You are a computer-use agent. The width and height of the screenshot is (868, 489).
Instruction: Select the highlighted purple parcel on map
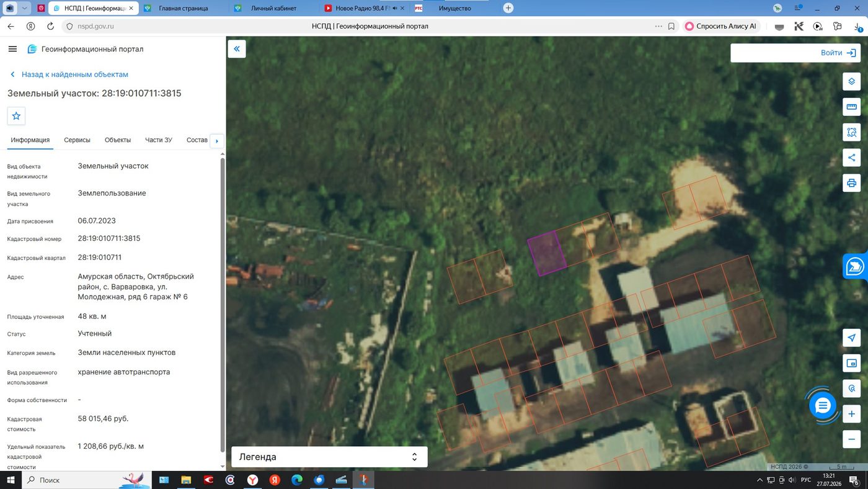[547, 253]
